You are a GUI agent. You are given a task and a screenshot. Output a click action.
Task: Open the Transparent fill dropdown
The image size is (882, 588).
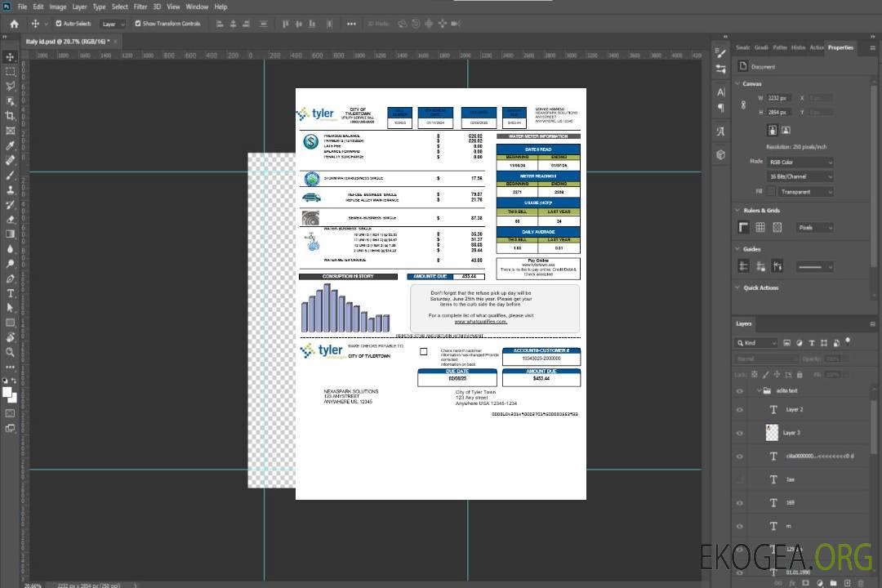tap(805, 192)
